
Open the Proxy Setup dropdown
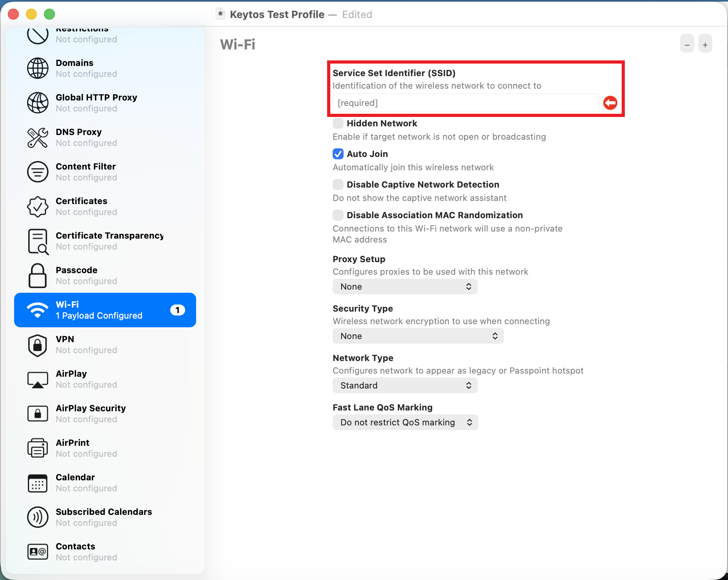coord(405,286)
